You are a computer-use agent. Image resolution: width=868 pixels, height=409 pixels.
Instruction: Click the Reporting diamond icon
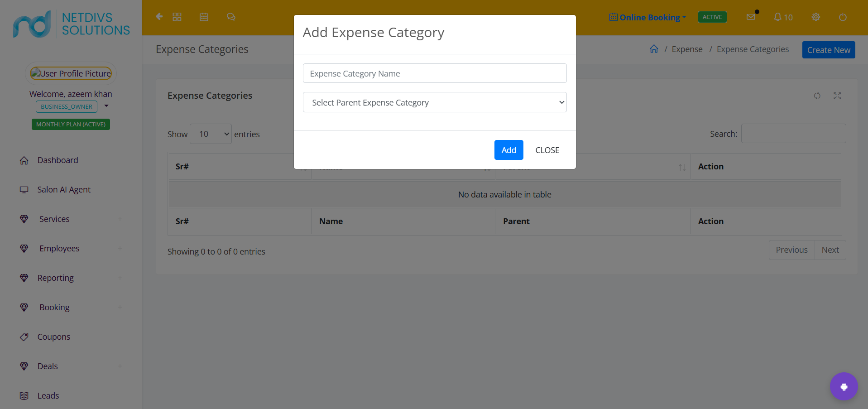(x=24, y=278)
